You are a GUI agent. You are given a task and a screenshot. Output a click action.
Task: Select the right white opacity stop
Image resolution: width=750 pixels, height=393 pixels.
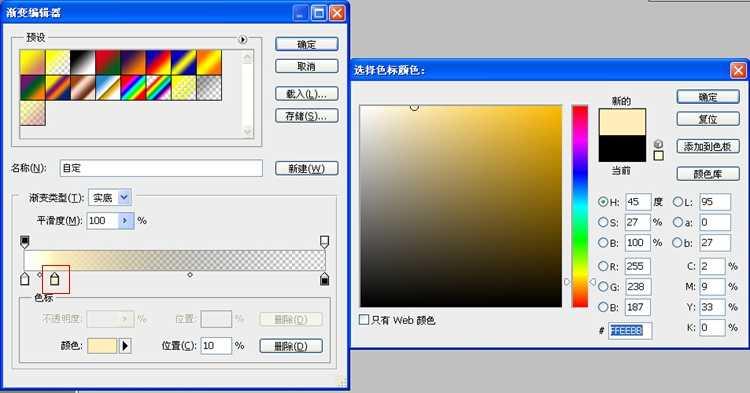coord(324,241)
